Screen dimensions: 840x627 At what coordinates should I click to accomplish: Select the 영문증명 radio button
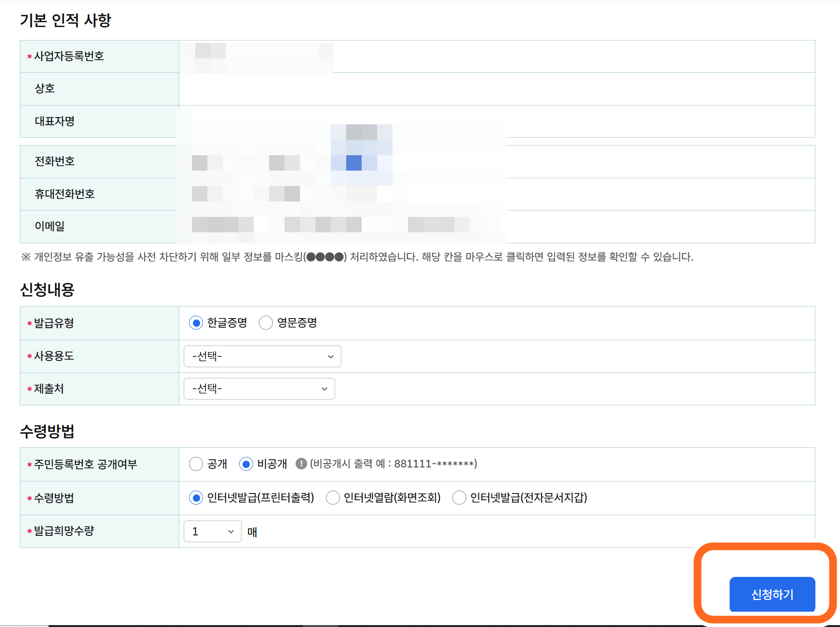pos(266,323)
